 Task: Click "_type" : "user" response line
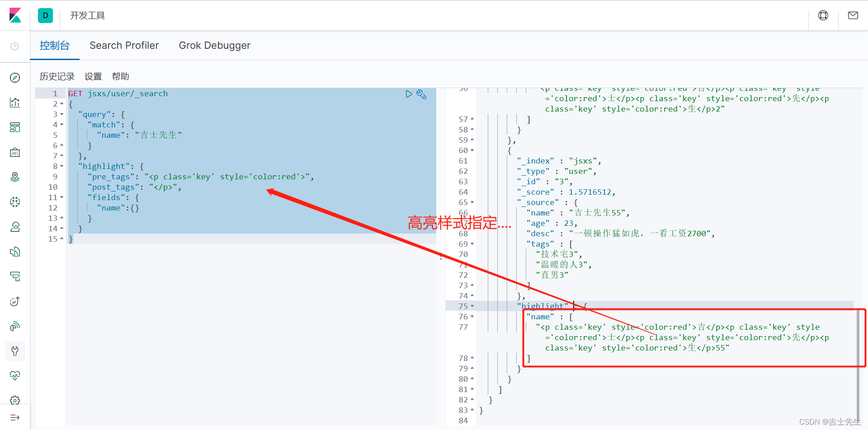coord(557,171)
